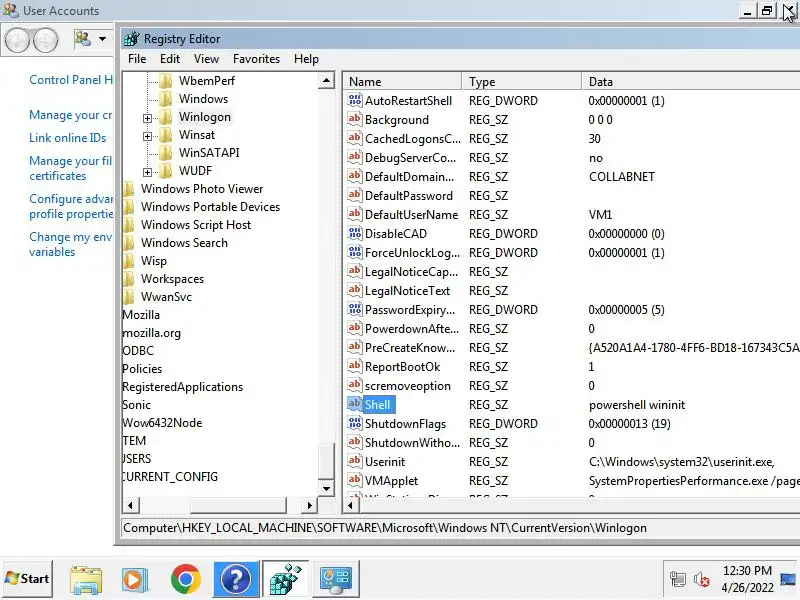This screenshot has height=600, width=800.
Task: Select the Windows Portable Devices key
Action: (x=210, y=207)
